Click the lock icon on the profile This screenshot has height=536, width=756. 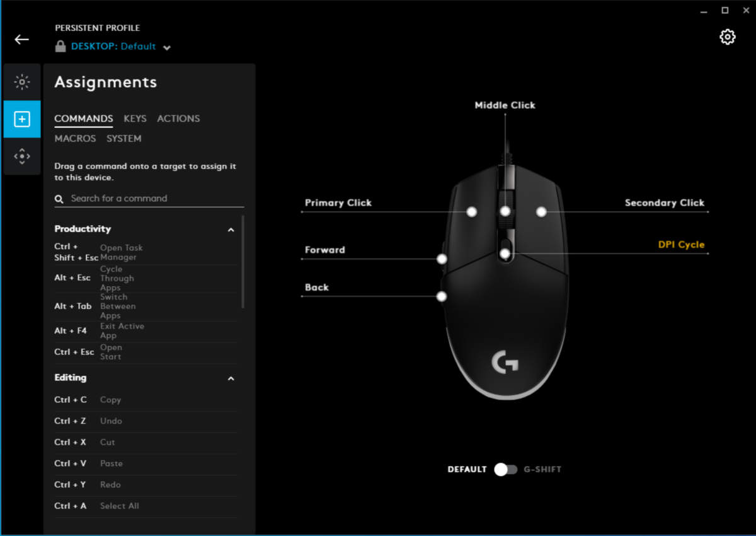tap(60, 45)
